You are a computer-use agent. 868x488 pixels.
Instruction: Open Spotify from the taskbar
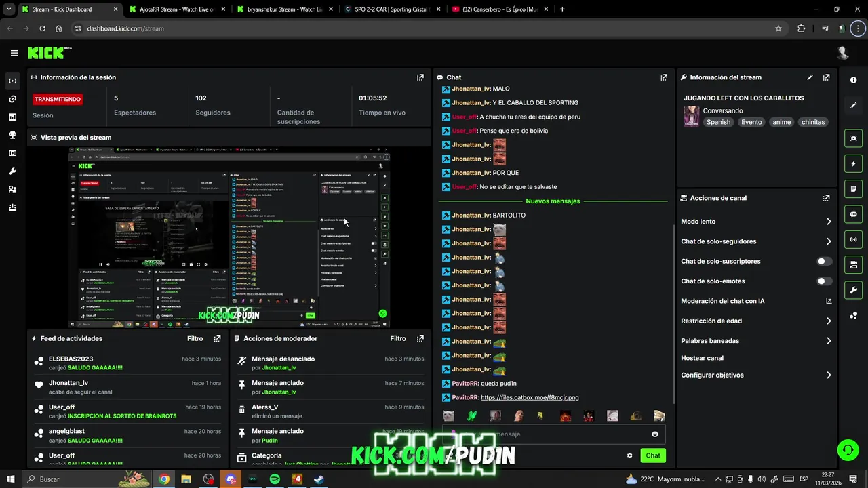[x=275, y=479]
